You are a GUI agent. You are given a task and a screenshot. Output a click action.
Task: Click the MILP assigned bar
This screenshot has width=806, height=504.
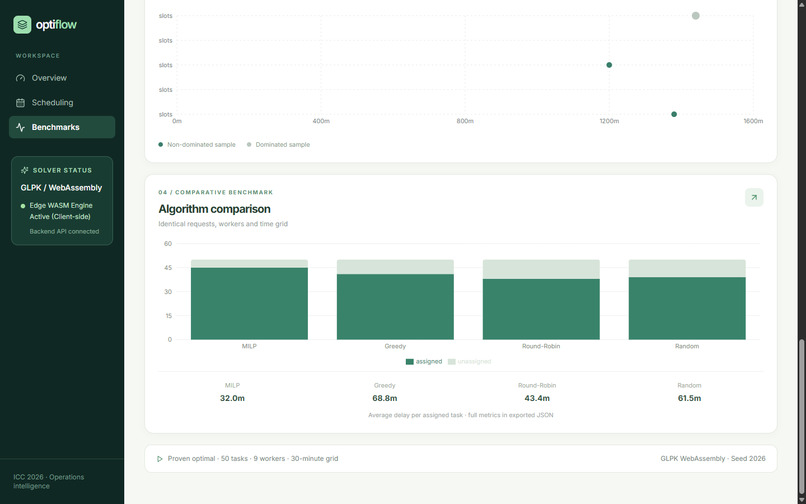click(249, 303)
